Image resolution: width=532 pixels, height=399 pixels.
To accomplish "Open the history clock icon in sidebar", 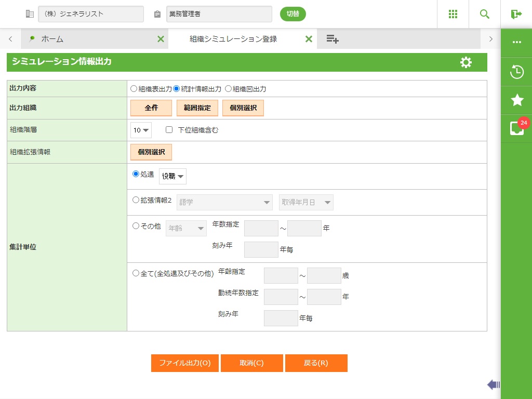I will click(516, 72).
